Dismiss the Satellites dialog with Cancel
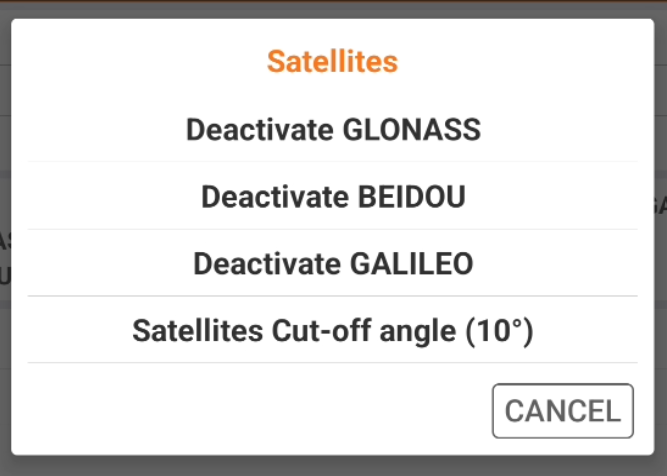Screen dimensions: 667x476 pyautogui.click(x=562, y=410)
